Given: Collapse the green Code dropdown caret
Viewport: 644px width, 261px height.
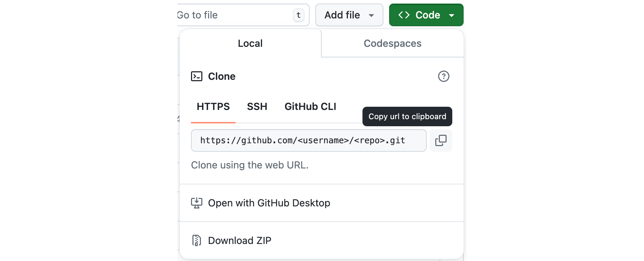Looking at the screenshot, I should [452, 15].
